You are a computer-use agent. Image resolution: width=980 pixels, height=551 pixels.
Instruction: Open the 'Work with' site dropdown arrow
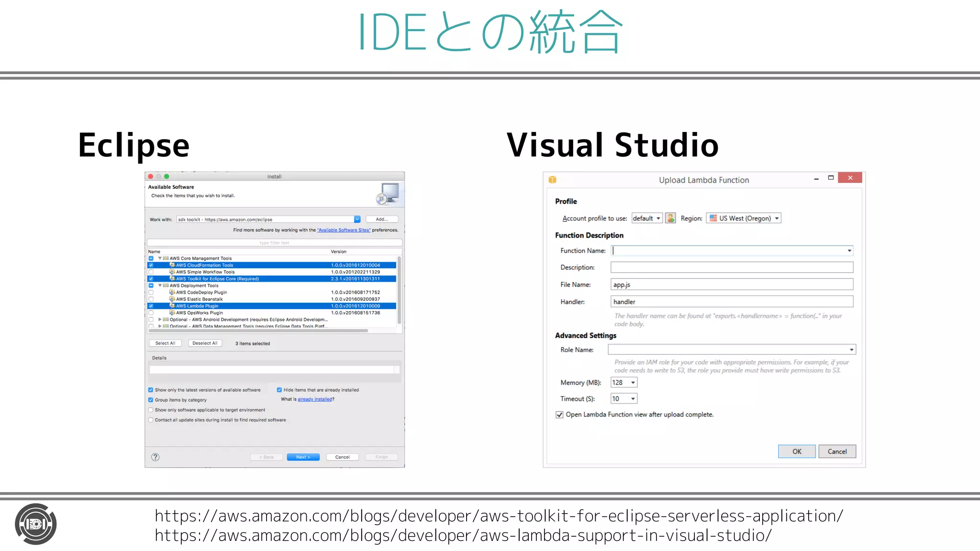tap(357, 219)
